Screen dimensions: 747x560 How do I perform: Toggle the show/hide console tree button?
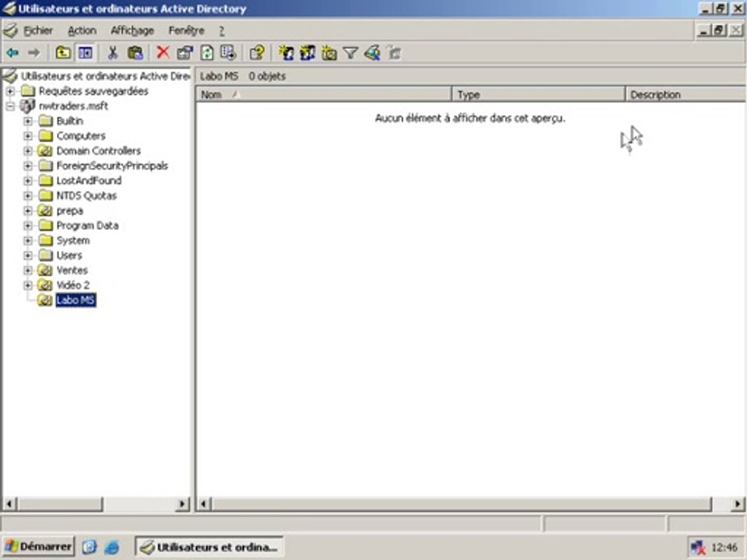coord(86,53)
